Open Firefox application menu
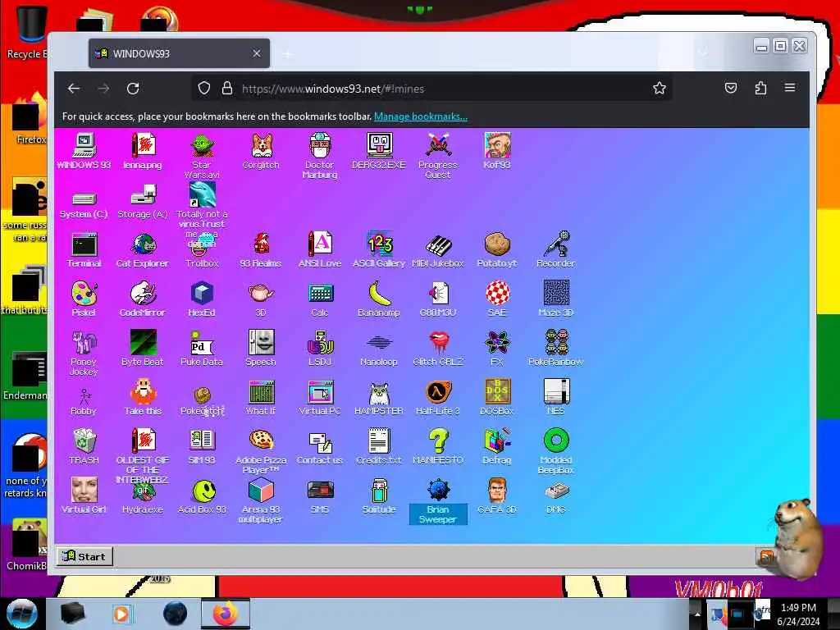 790,88
